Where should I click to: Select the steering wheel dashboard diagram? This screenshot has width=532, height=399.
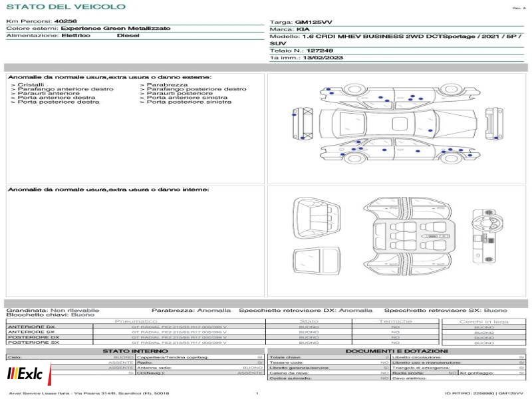tap(487, 236)
